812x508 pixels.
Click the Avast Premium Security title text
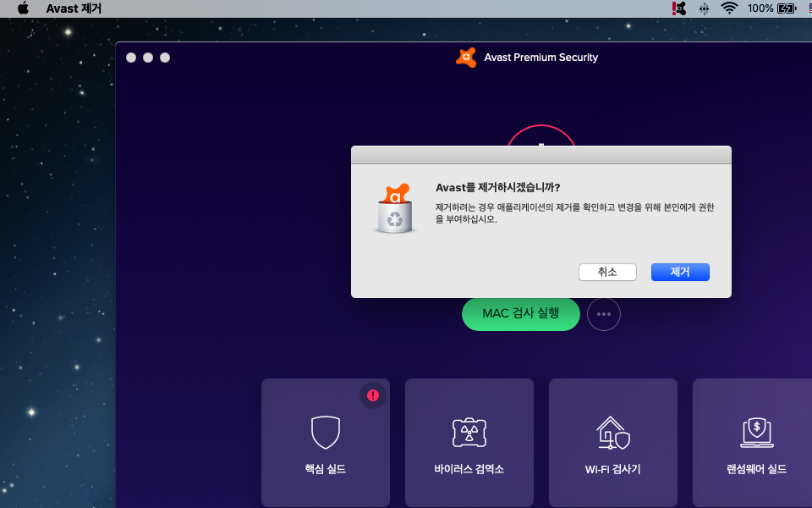coord(540,58)
